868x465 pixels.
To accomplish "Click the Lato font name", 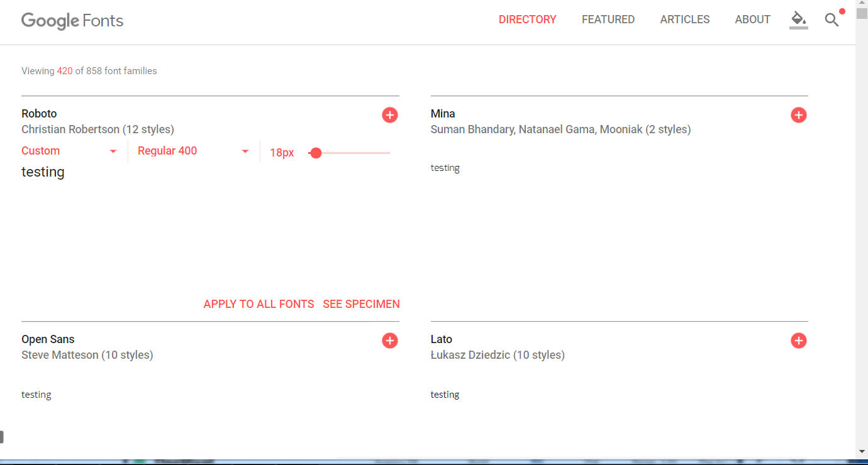I will point(442,339).
